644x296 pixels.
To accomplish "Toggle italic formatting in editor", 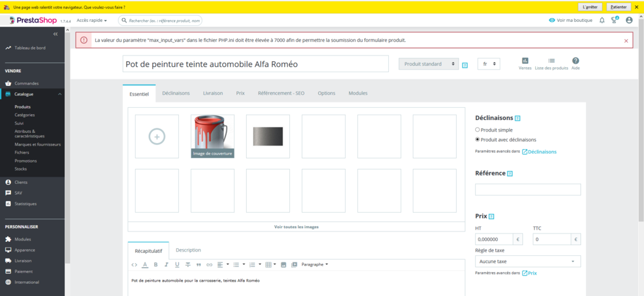I will coord(166,265).
